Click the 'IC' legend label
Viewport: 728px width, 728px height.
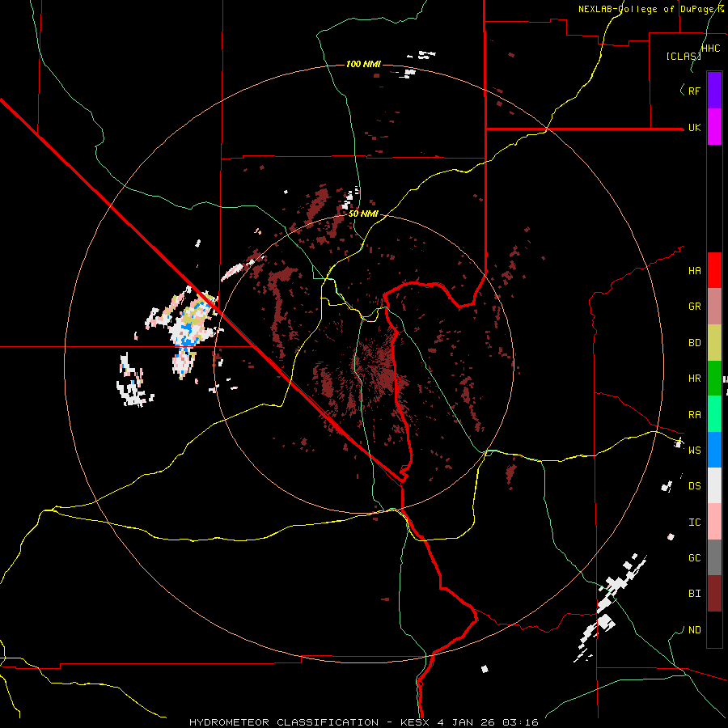pyautogui.click(x=694, y=523)
